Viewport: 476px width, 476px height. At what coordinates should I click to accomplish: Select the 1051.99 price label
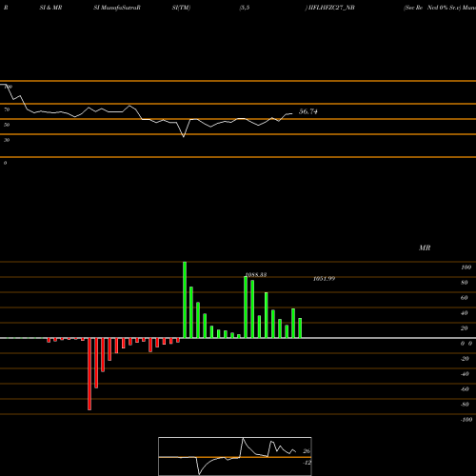324,279
